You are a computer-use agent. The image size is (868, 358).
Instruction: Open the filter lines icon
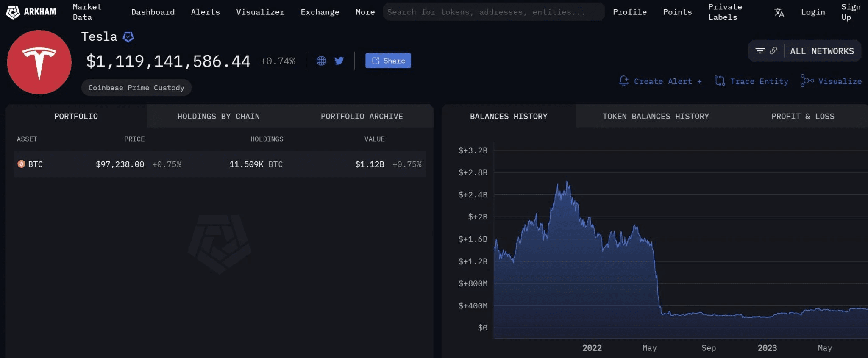(760, 51)
